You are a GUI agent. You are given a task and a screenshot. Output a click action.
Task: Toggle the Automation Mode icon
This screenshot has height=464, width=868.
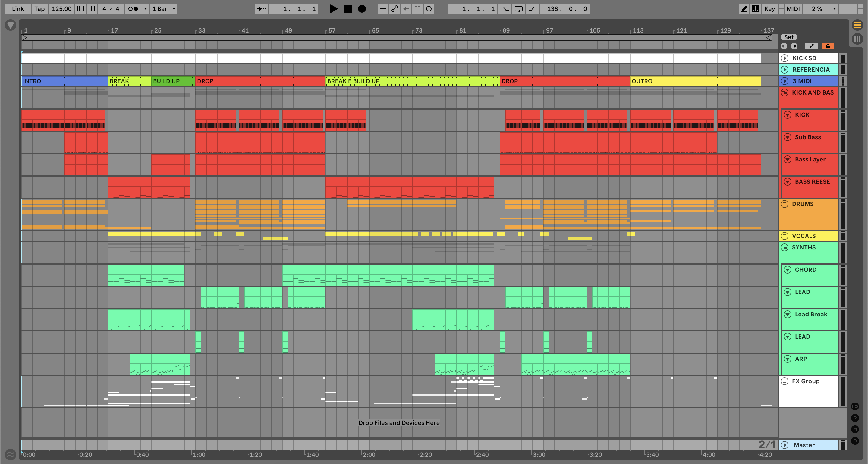(811, 46)
